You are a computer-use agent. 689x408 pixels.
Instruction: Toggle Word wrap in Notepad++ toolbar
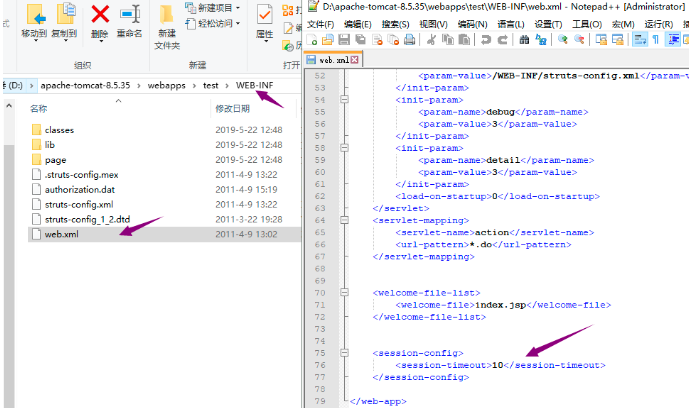[x=639, y=40]
